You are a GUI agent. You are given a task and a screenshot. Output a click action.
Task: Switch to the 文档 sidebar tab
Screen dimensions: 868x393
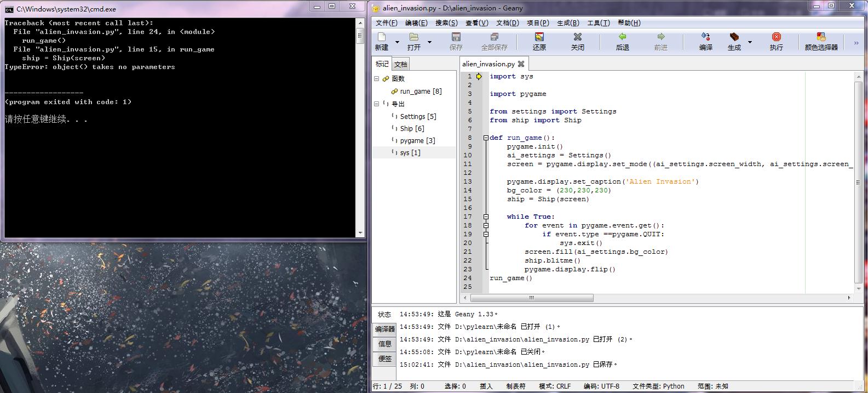point(401,65)
